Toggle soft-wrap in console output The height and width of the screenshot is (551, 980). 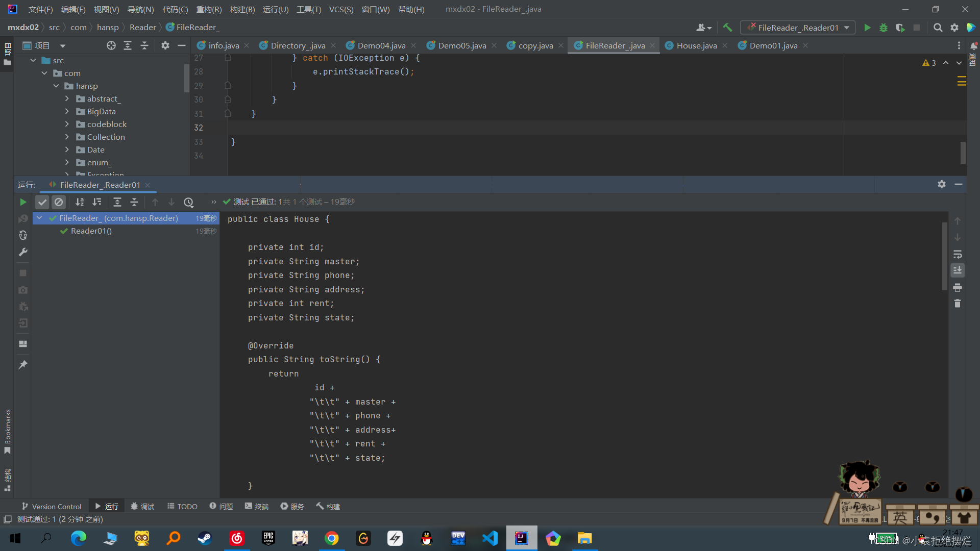coord(958,254)
